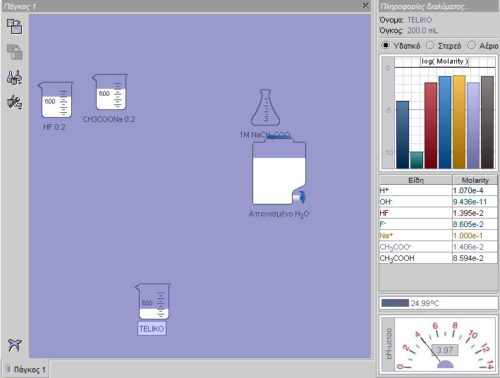
Task: Click the pH meter 3.97 readout
Action: 445,350
